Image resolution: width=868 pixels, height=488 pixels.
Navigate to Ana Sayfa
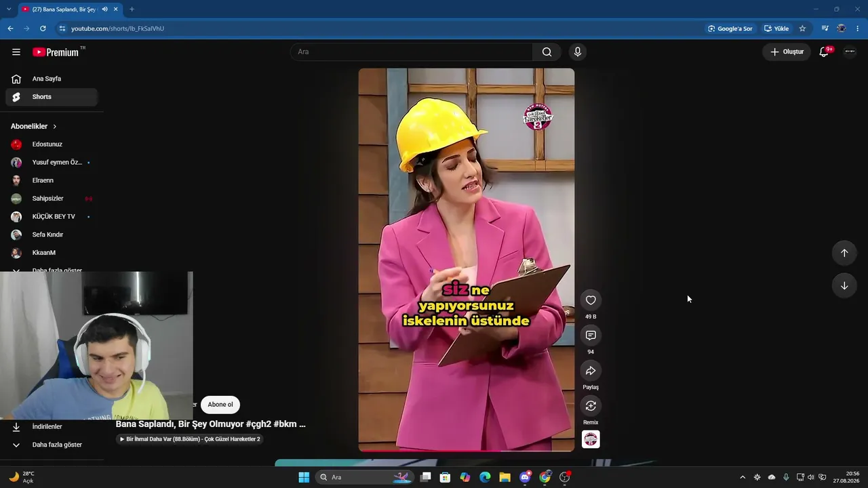click(x=52, y=79)
